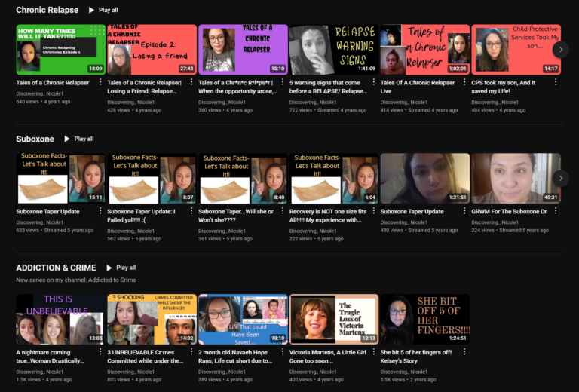This screenshot has width=579, height=392.
Task: Open three-dot menu for GRWM For The Suboxone Dr.
Action: pos(556,211)
